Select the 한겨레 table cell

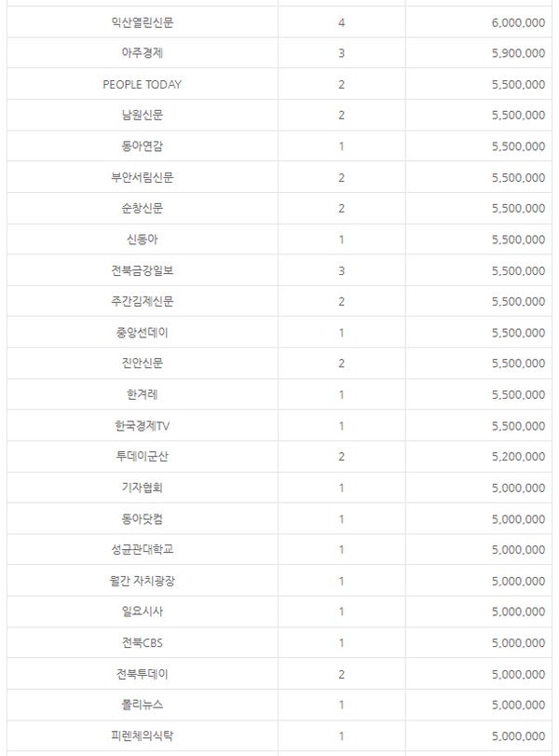click(x=142, y=395)
